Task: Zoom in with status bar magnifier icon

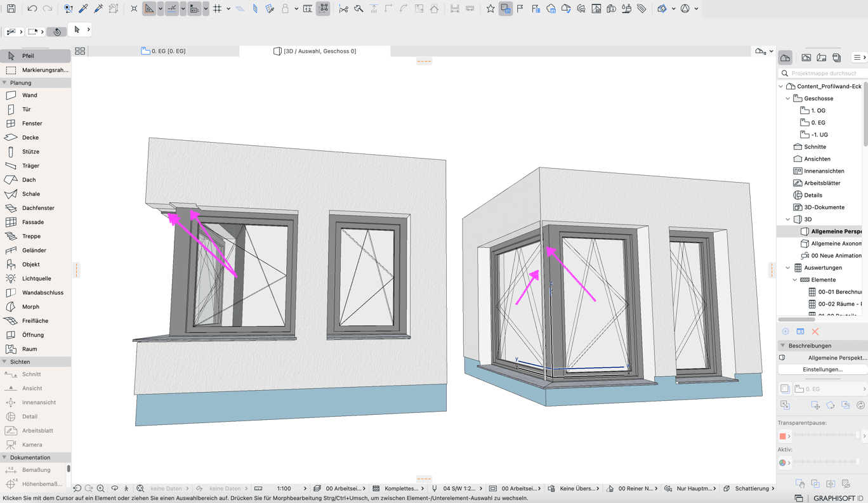Action: (100, 488)
